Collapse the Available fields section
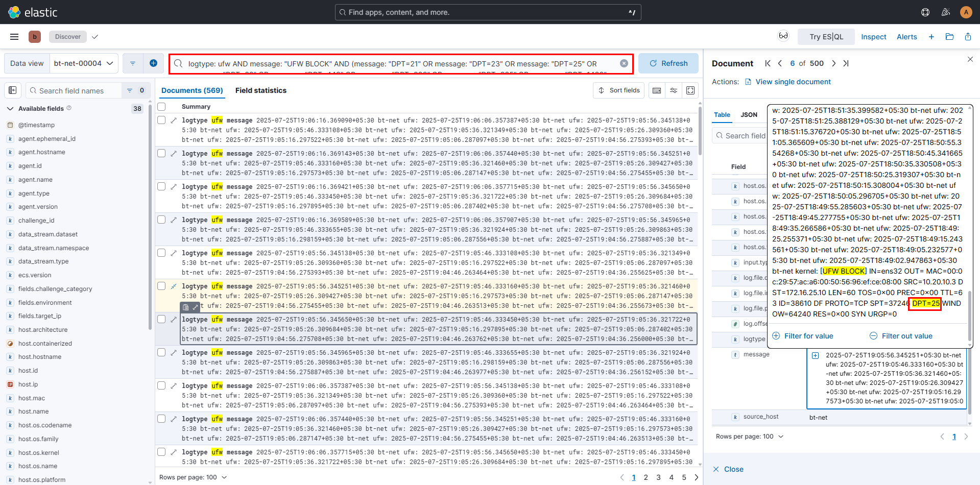 [x=10, y=108]
